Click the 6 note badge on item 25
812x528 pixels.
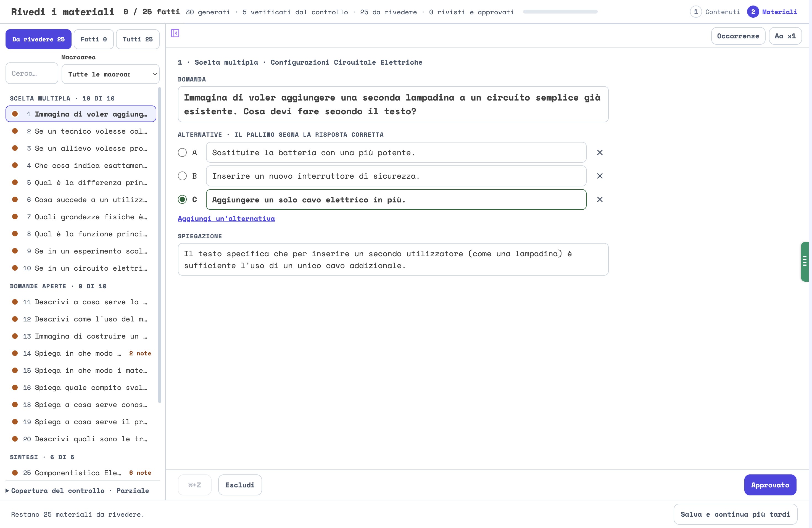[140, 472]
